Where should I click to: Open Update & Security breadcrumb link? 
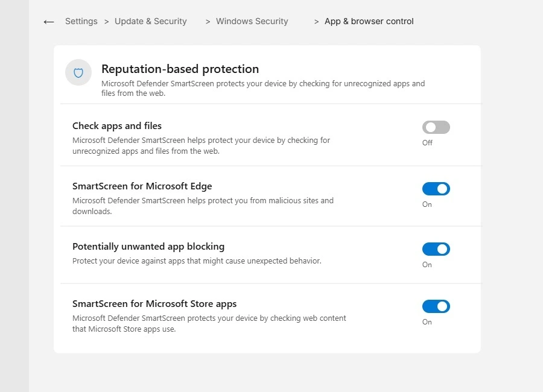click(x=150, y=21)
